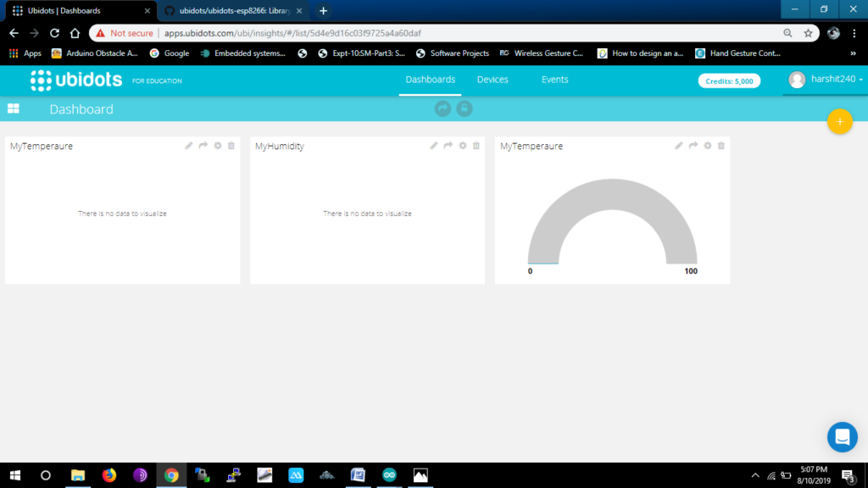868x488 pixels.
Task: Open the Apps bookmark shortcut
Action: [x=25, y=53]
